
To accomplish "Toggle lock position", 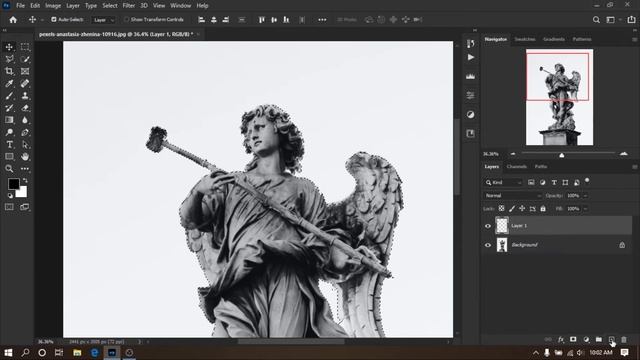I will (522, 209).
